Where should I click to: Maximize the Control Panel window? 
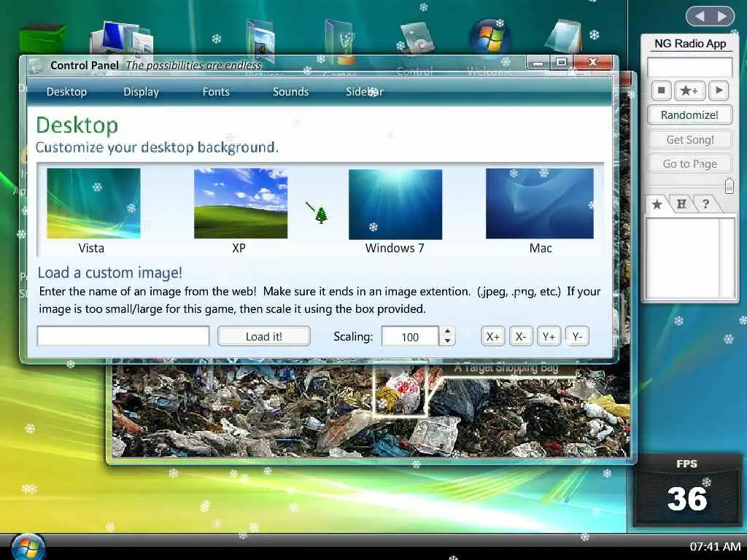pyautogui.click(x=562, y=63)
